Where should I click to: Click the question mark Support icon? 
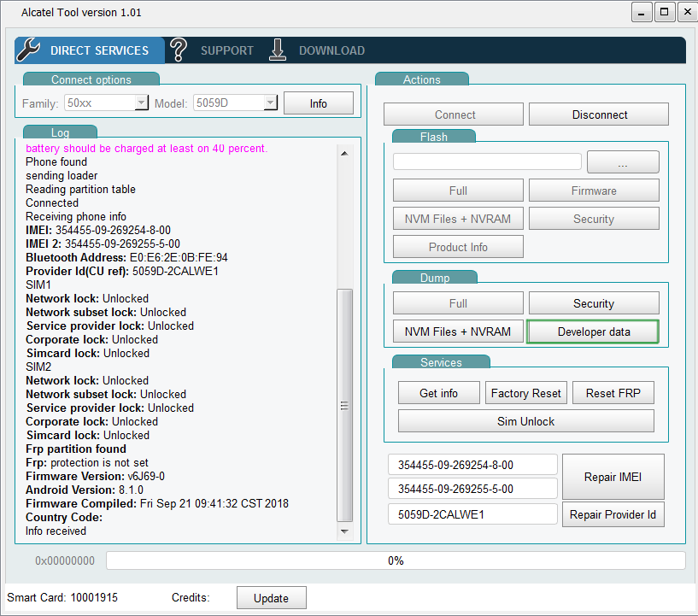click(179, 50)
